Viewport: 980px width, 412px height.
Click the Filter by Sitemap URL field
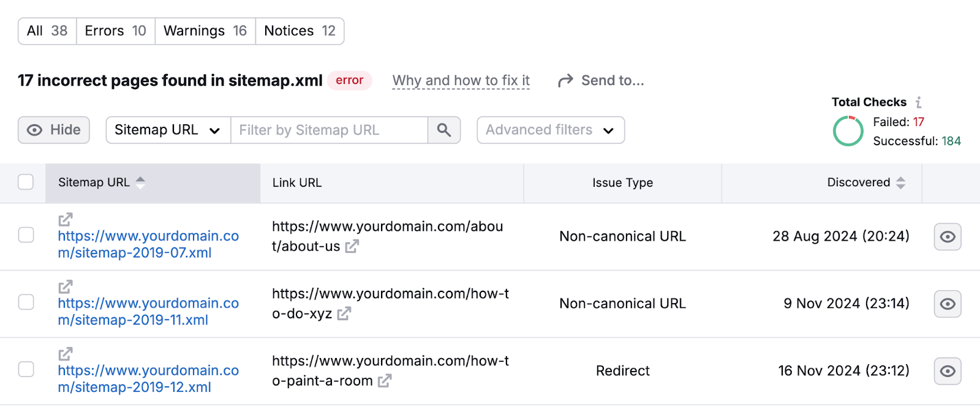(x=329, y=130)
